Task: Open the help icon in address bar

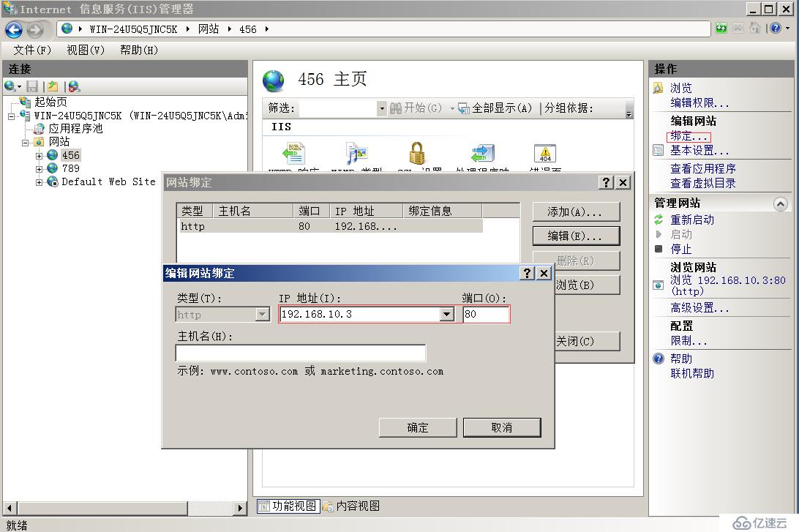Action: click(776, 29)
